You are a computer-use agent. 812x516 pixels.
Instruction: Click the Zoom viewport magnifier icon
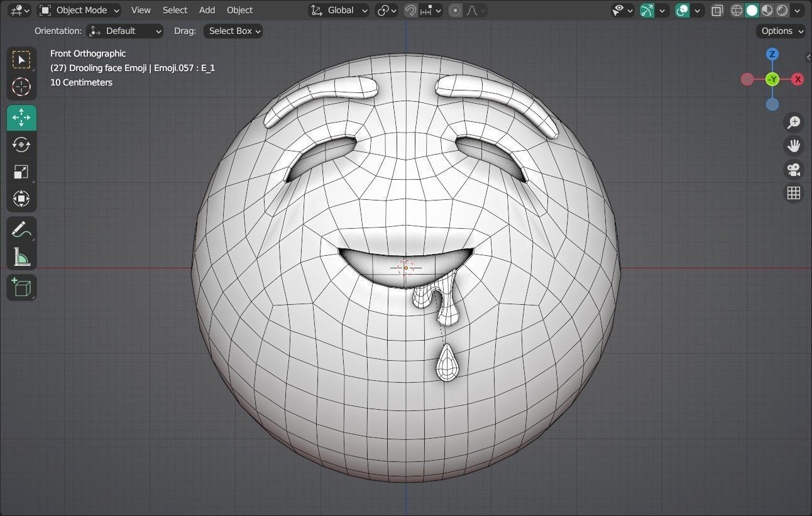pyautogui.click(x=794, y=122)
